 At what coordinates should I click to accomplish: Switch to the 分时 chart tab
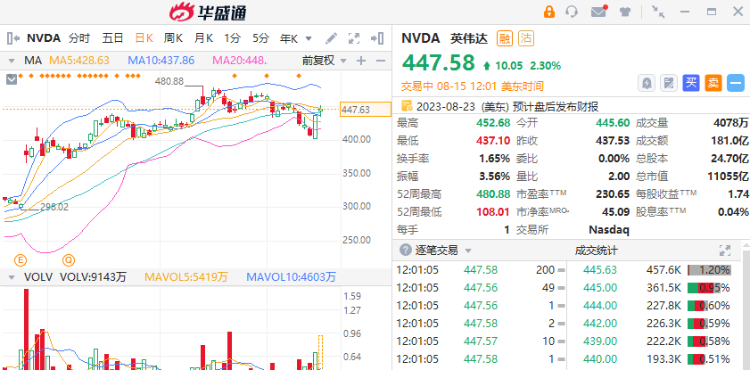(x=79, y=38)
